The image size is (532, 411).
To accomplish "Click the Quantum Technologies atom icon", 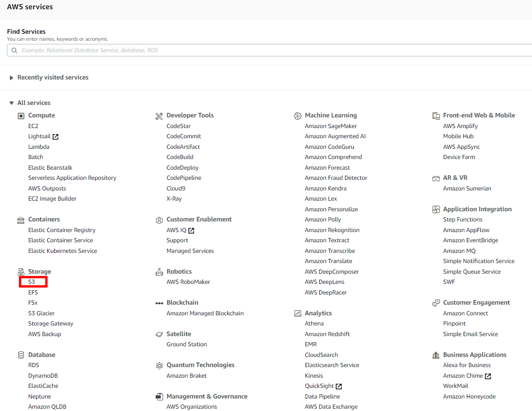I will 159,365.
